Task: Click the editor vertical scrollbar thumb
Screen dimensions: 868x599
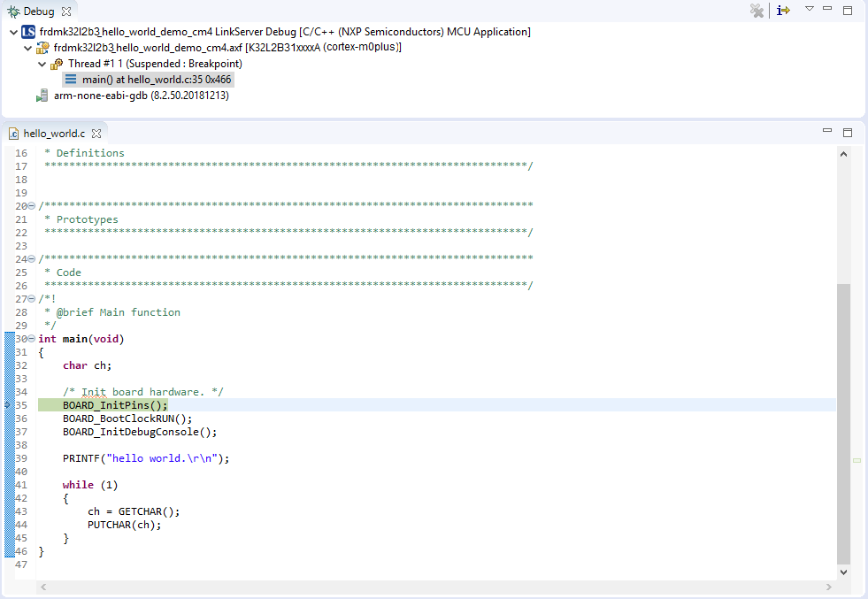Action: pos(843,425)
